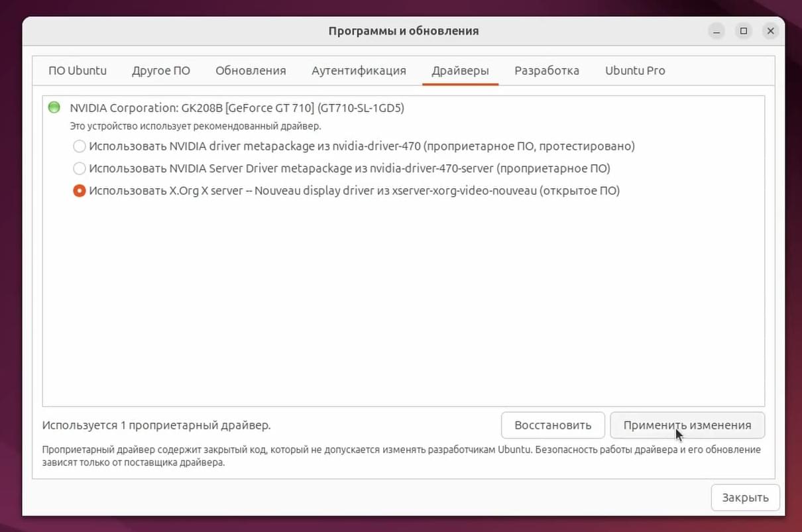Viewport: 802px width, 532px height.
Task: Close the window with the X icon
Action: 770,31
